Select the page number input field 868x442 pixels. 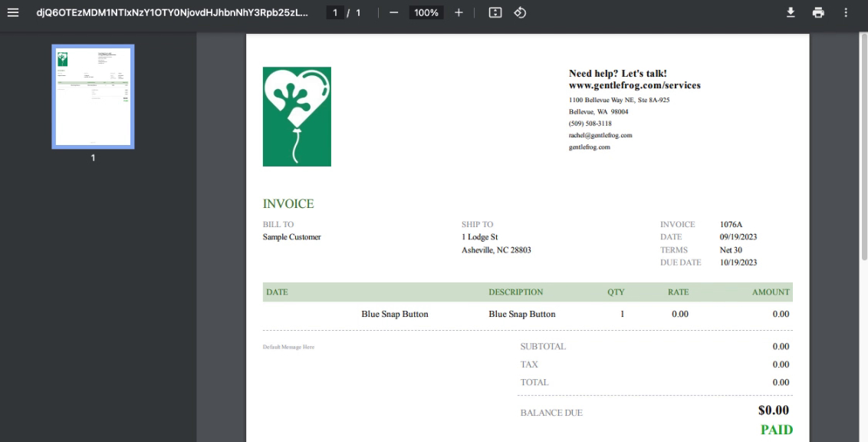[335, 12]
